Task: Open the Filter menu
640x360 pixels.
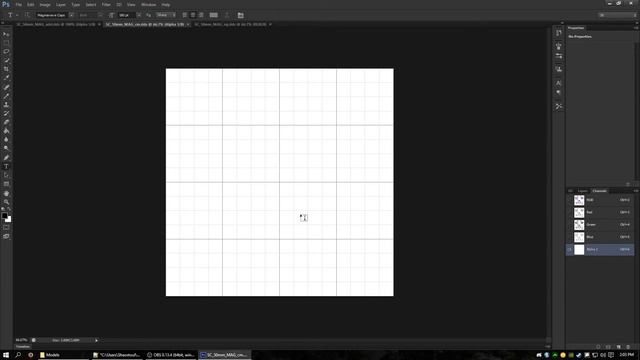Action: click(x=106, y=4)
